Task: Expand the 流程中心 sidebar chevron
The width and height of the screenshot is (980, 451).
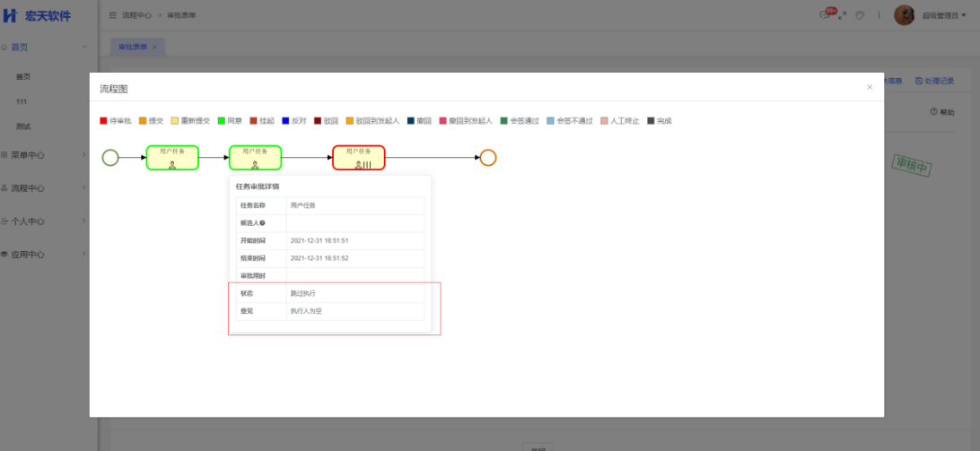Action: click(x=84, y=187)
